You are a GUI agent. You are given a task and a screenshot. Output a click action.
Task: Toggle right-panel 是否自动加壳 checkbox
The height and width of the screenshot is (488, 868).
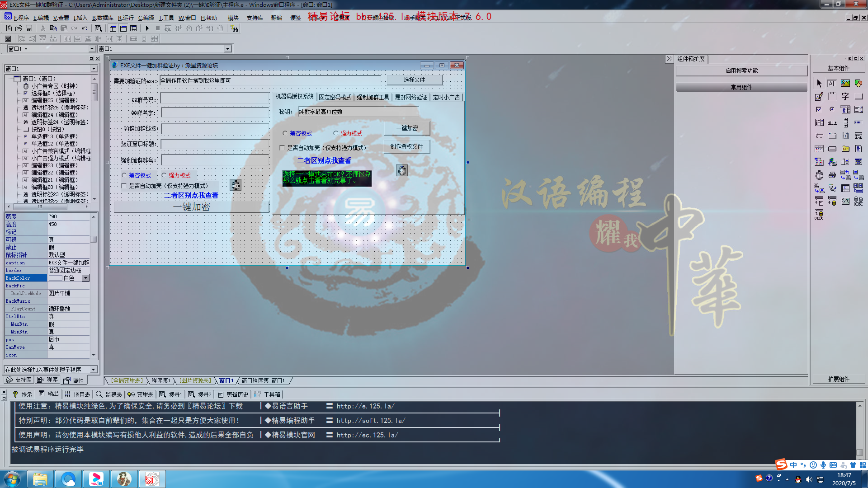pyautogui.click(x=282, y=148)
